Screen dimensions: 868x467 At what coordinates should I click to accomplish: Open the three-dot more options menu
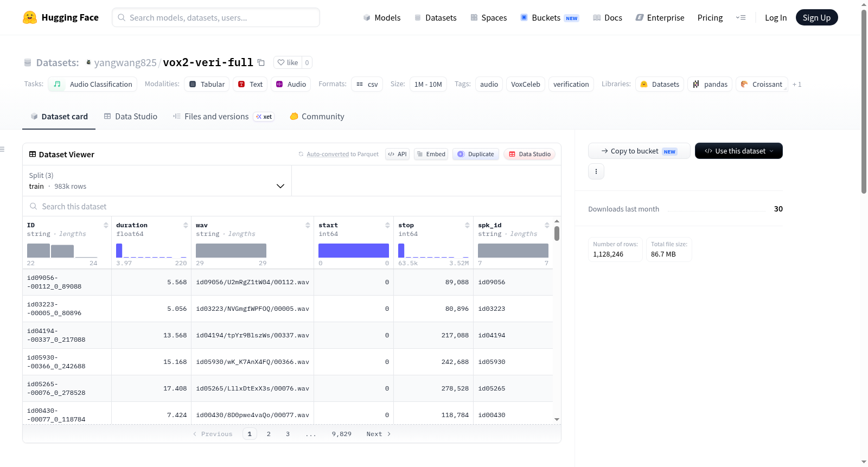coord(596,171)
